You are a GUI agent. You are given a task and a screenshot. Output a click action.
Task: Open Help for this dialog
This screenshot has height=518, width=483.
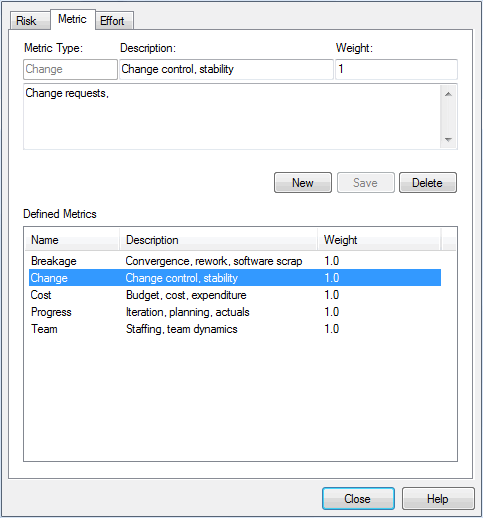pos(438,499)
